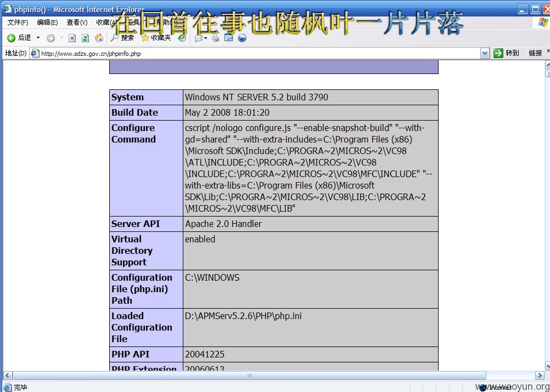Image resolution: width=550 pixels, height=392 pixels.
Task: Open the 搜索 search pane
Action: 122,37
